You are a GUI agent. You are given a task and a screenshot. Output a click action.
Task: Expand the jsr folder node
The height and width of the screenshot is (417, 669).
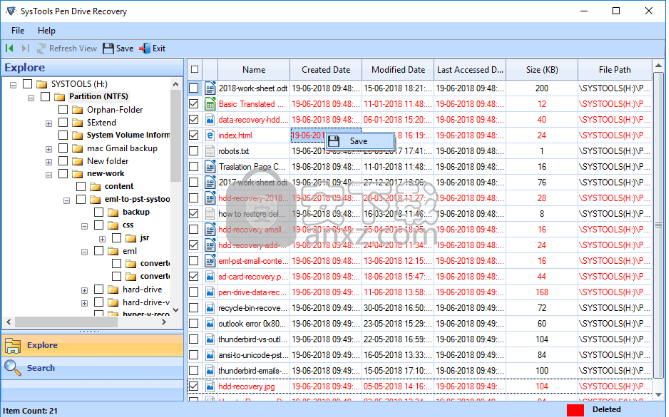[x=102, y=239]
